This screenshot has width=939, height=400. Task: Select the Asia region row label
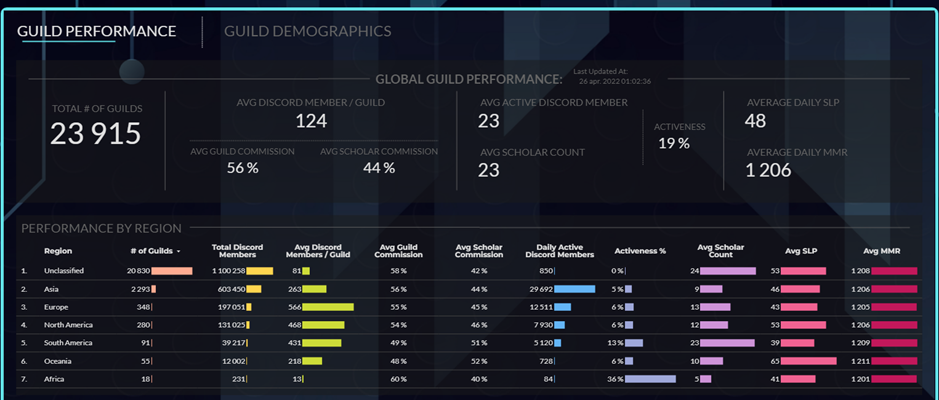click(51, 289)
